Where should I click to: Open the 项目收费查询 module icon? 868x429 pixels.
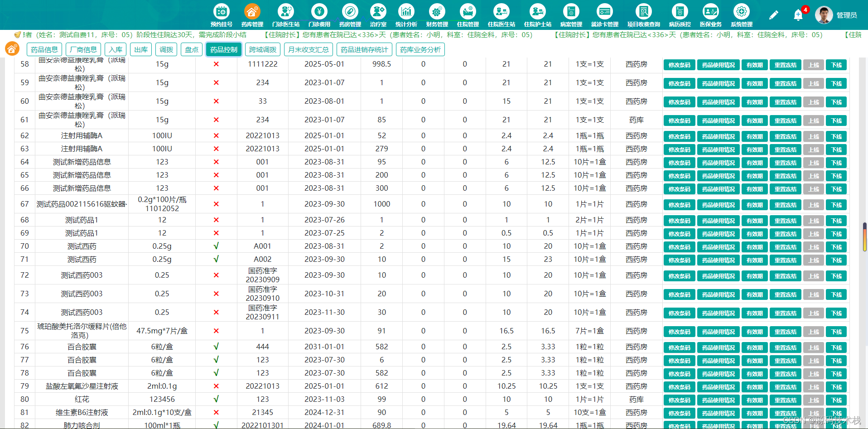pos(643,11)
